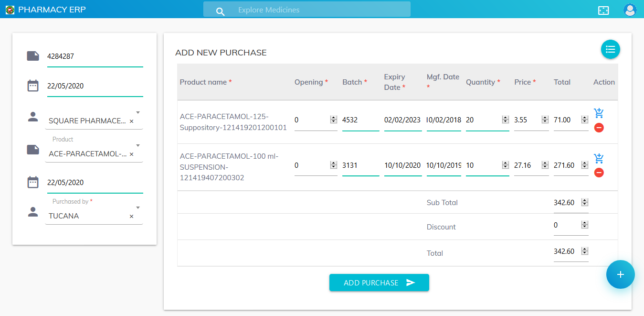The height and width of the screenshot is (316, 644).
Task: Click the ADD PURCHASE button
Action: 379,283
